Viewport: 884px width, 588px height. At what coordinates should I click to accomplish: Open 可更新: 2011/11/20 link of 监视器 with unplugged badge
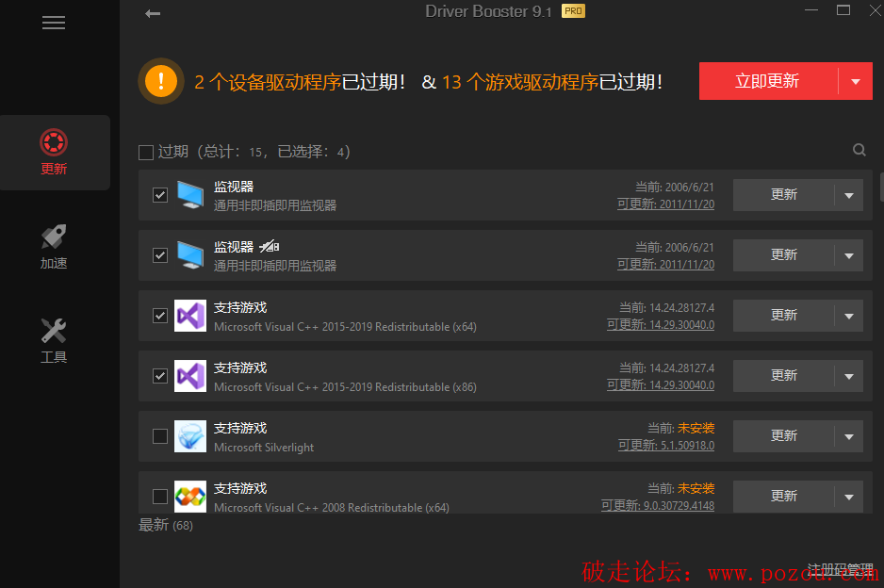pyautogui.click(x=665, y=265)
